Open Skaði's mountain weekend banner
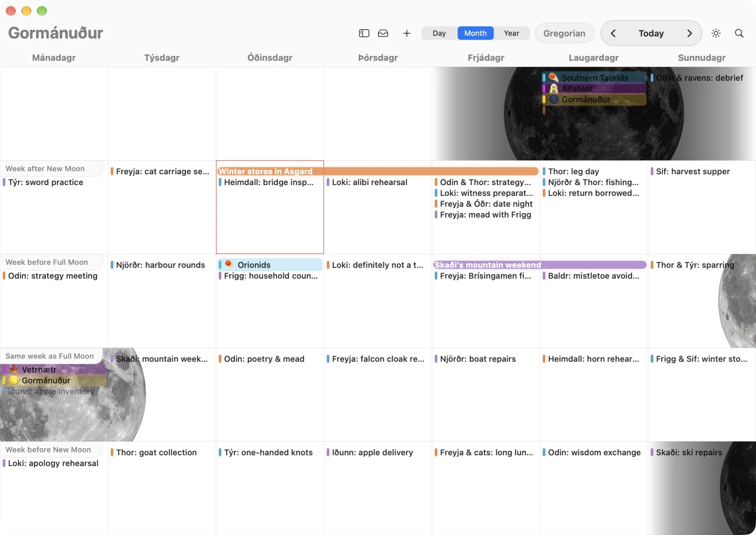The width and height of the screenshot is (756, 535). point(540,265)
